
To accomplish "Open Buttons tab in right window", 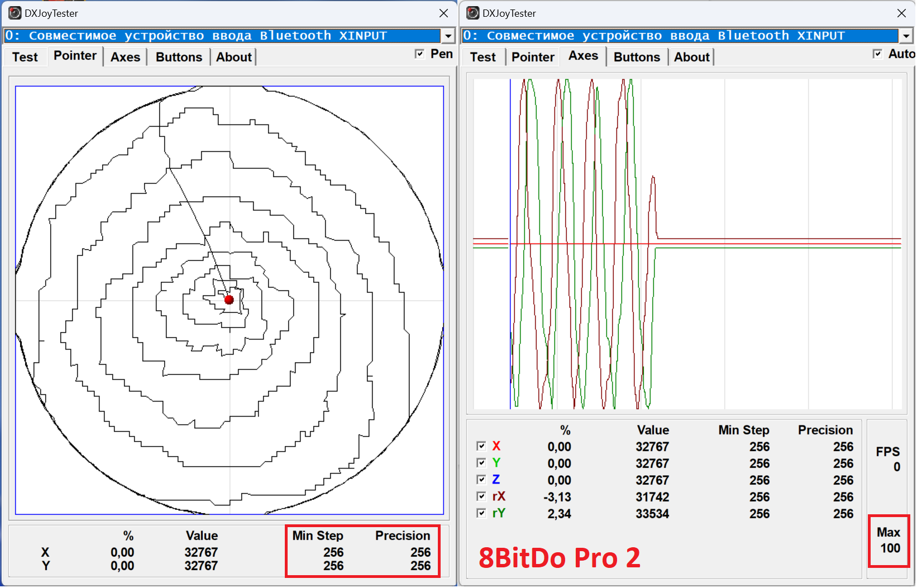I will pos(637,57).
